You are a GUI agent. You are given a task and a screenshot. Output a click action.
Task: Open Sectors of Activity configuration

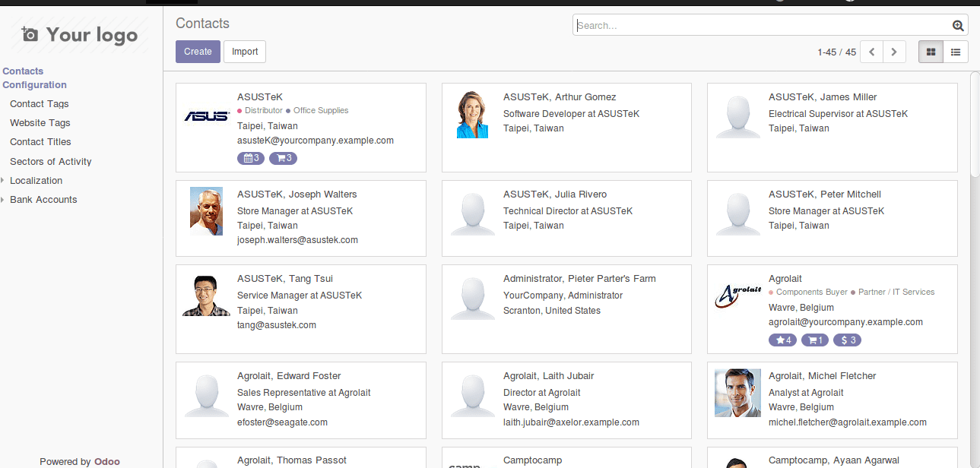click(x=51, y=162)
